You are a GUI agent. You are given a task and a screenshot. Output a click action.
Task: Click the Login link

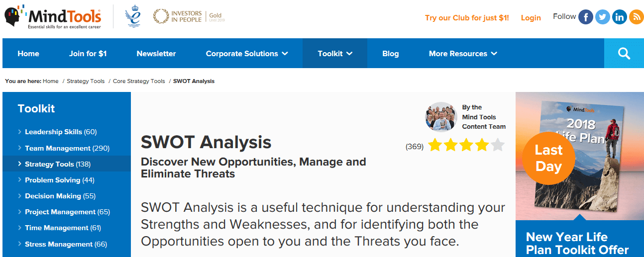(x=531, y=18)
